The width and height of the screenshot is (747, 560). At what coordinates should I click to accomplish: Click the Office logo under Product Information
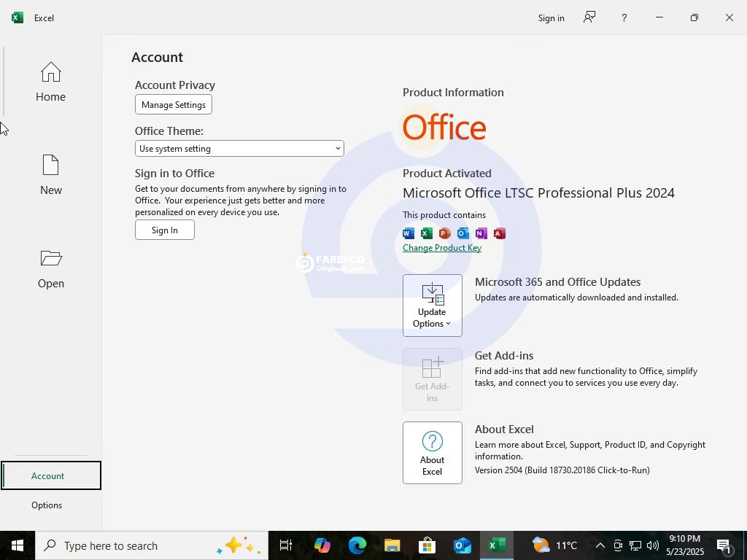[444, 127]
